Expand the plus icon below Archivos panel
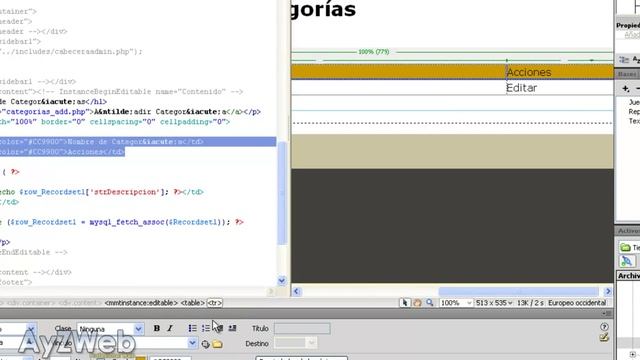The height and width of the screenshot is (360, 640). [x=632, y=354]
